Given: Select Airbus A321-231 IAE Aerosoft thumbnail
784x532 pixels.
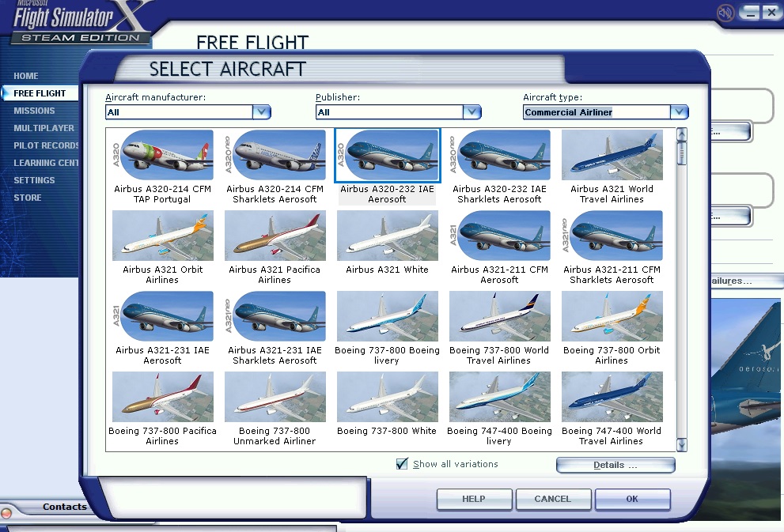Looking at the screenshot, I should tap(163, 316).
